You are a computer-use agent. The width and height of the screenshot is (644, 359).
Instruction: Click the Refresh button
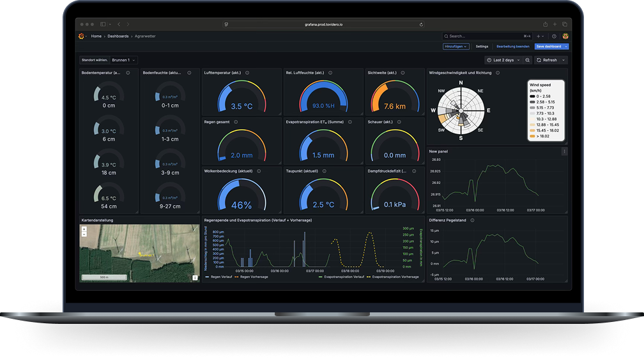point(547,60)
